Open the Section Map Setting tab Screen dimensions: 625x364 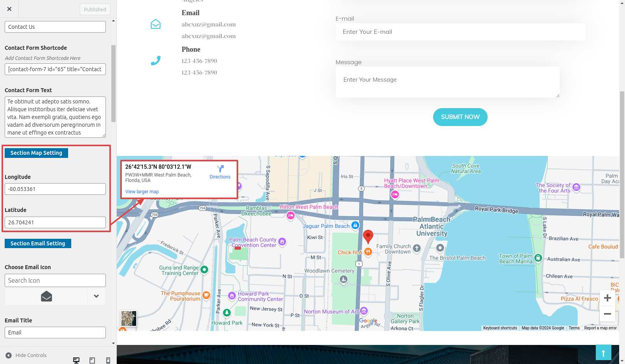[x=36, y=153]
